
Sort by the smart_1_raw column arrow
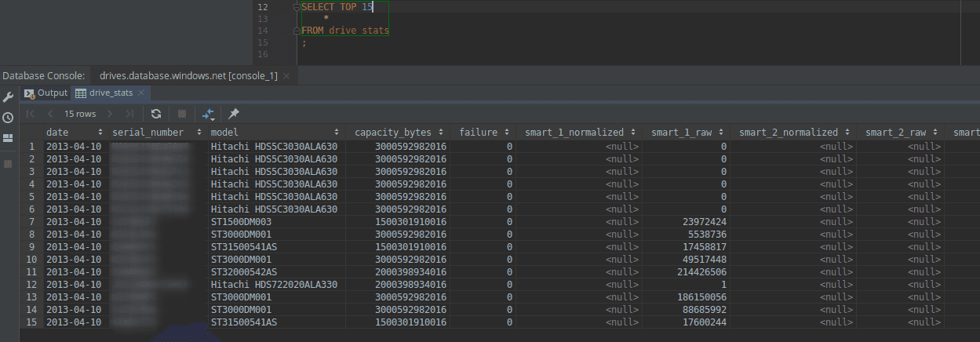pos(720,133)
